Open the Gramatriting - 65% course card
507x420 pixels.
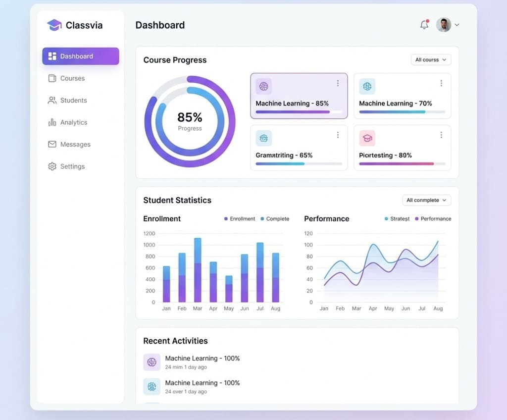tap(299, 148)
